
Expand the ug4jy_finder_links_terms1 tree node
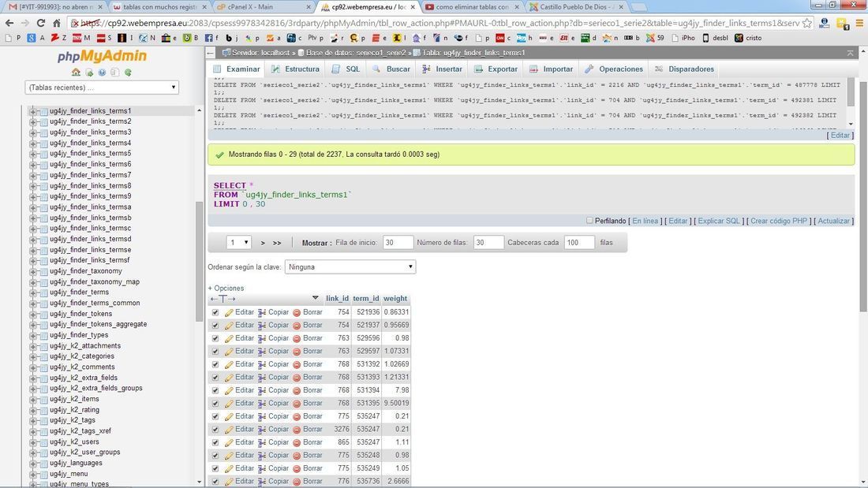pyautogui.click(x=32, y=111)
